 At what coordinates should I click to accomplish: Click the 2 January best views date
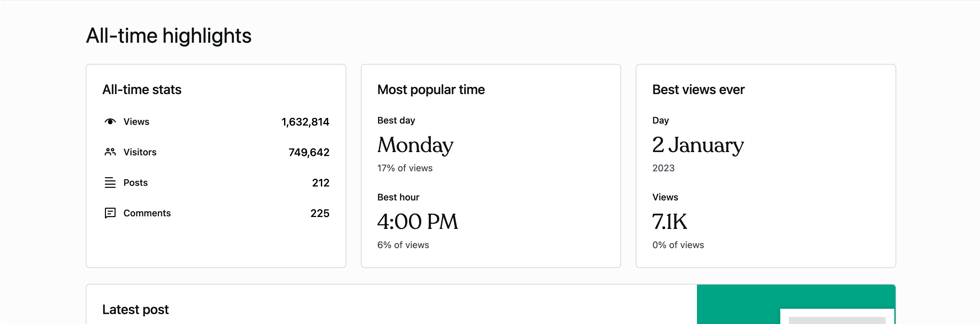698,145
